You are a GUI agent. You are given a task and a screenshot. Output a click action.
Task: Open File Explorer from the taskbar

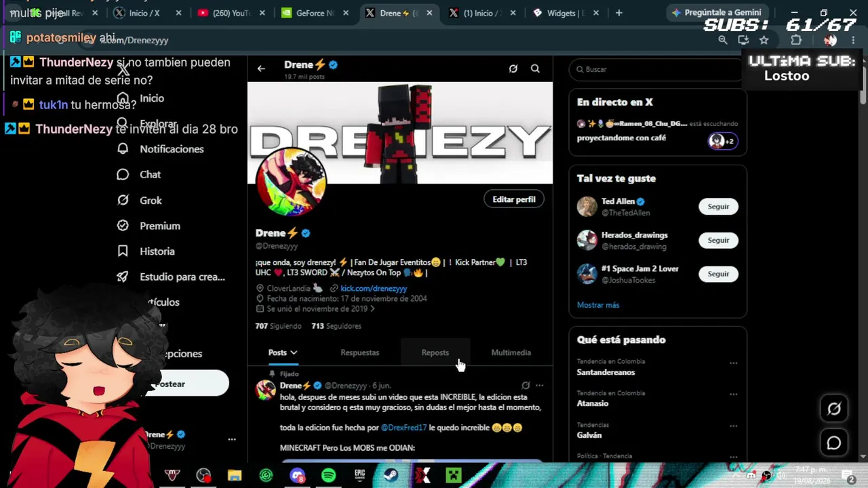click(x=235, y=476)
